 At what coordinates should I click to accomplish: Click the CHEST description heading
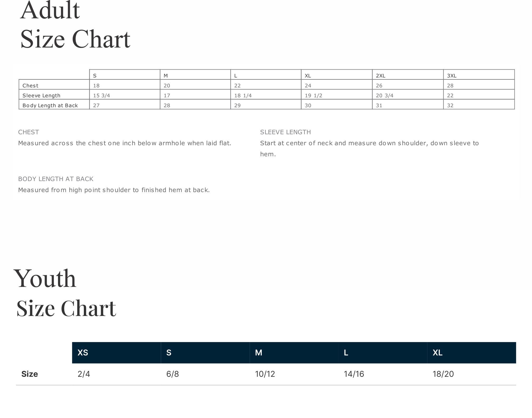[x=28, y=132]
